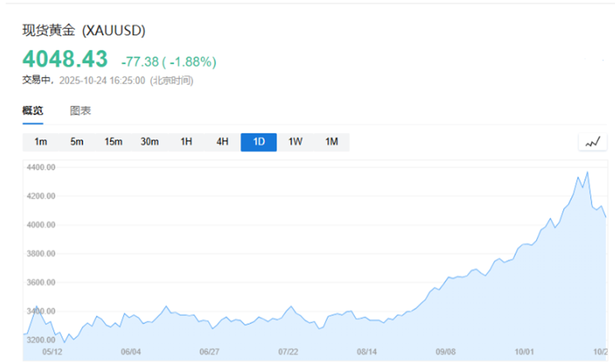Viewport: 615px width, 364px height.
Task: Select the 5m interval button
Action: point(77,142)
